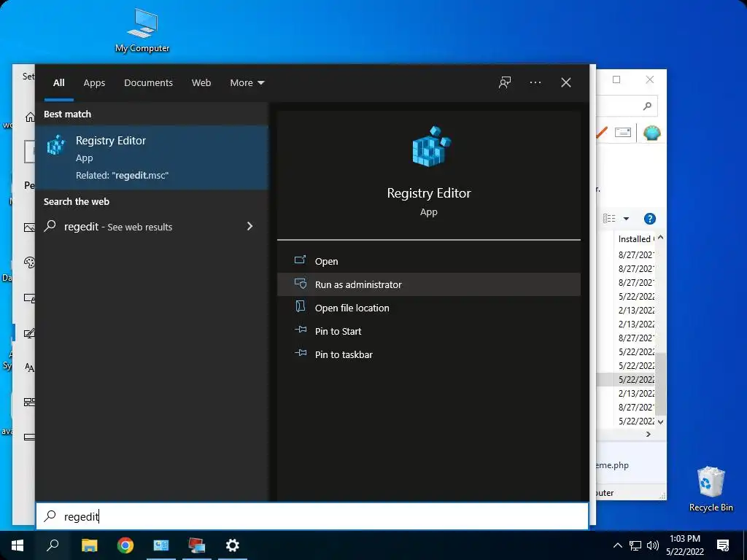Open Settings gear on the taskbar
The image size is (747, 560).
(233, 545)
